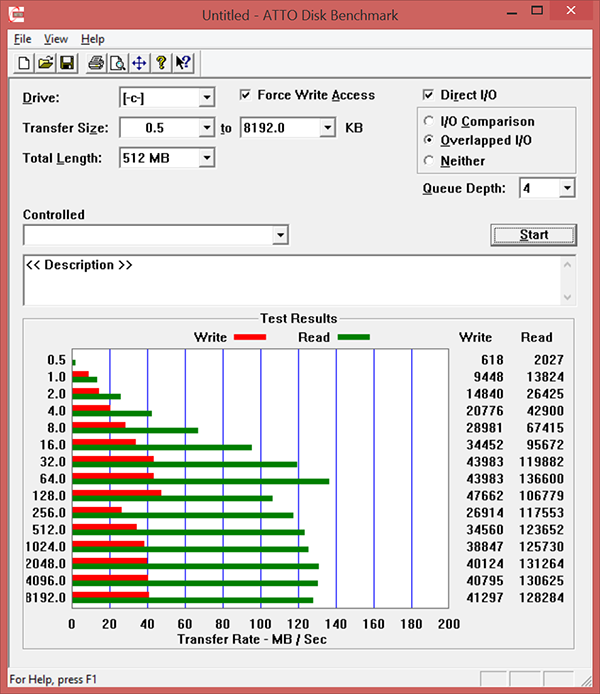This screenshot has width=600, height=694.
Task: Click the write value 47662
Action: [485, 496]
